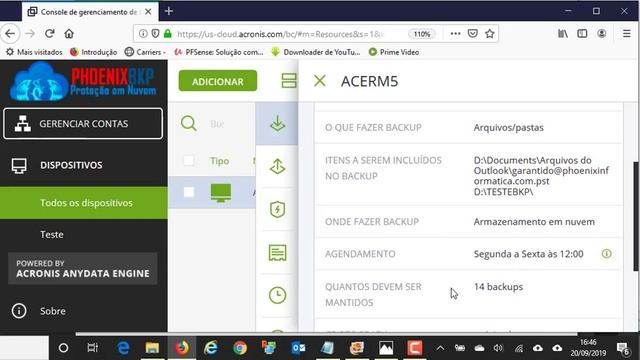Click the clock schedule icon

coord(277,295)
